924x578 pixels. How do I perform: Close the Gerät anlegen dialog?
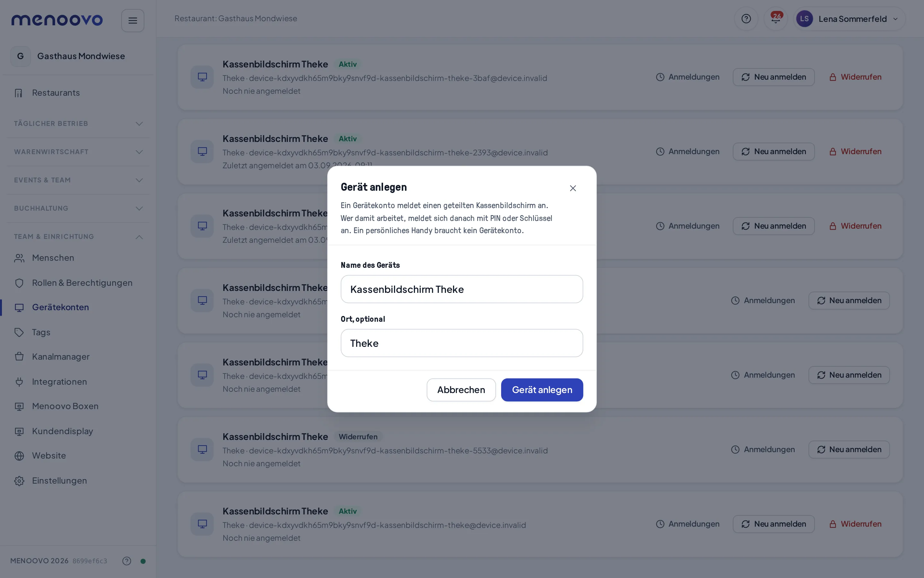coord(573,188)
